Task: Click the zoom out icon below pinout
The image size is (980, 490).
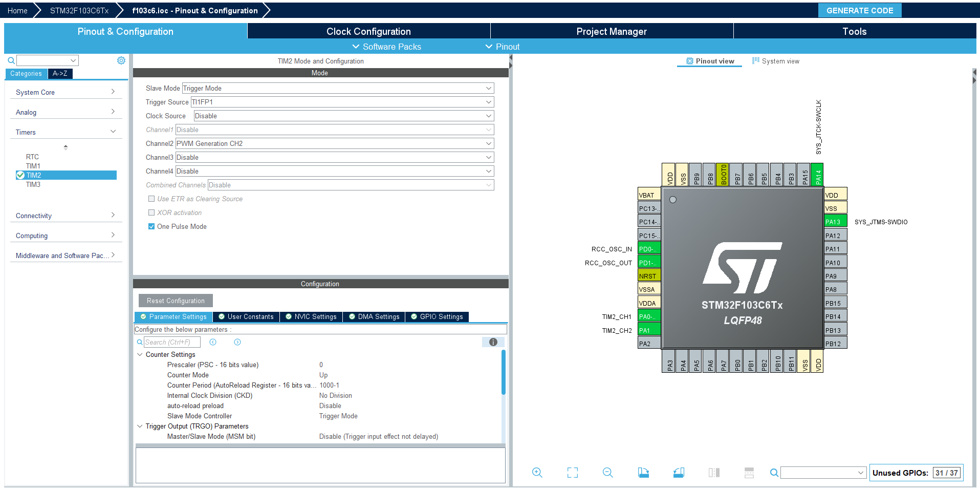Action: [608, 473]
